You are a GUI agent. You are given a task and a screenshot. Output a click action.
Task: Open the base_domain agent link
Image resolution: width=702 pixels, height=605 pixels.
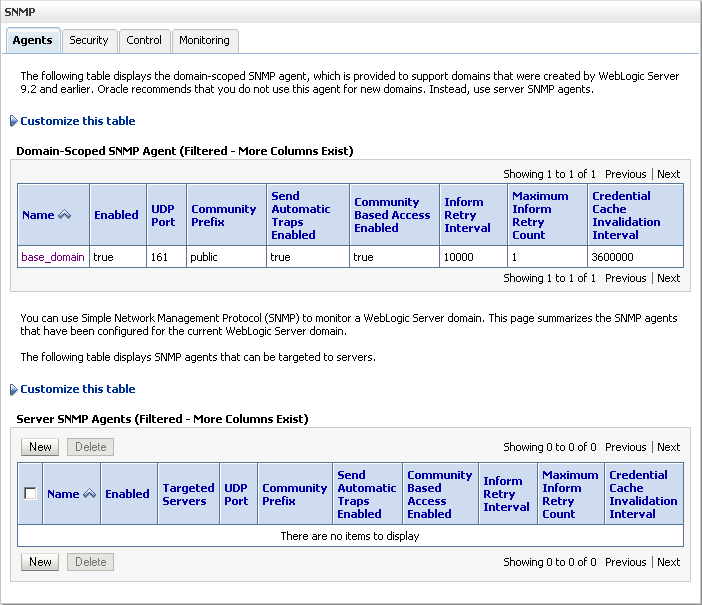(x=53, y=257)
